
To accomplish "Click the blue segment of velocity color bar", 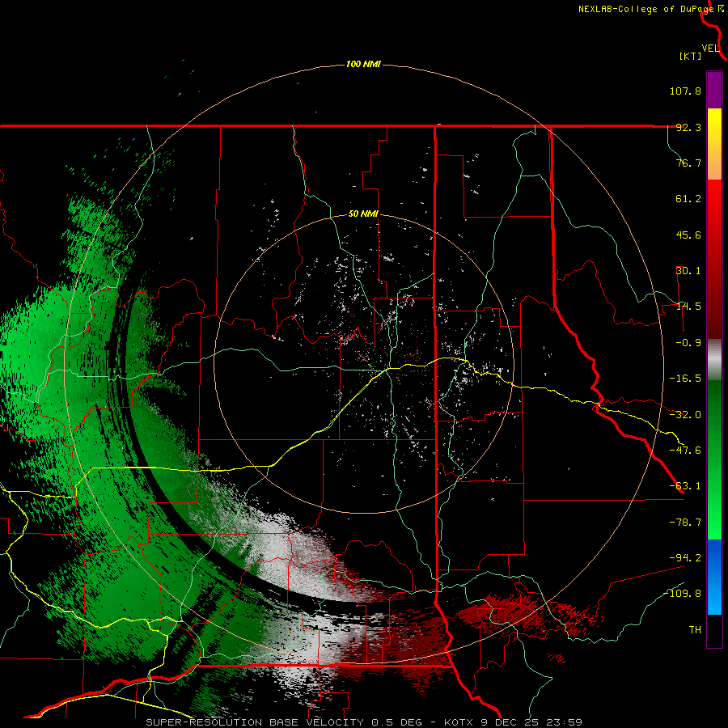I will coord(714,577).
